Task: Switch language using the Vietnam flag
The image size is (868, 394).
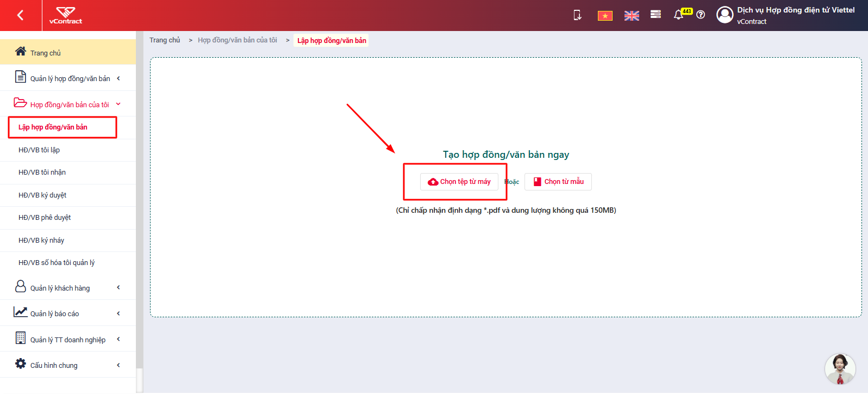Action: [x=605, y=16]
